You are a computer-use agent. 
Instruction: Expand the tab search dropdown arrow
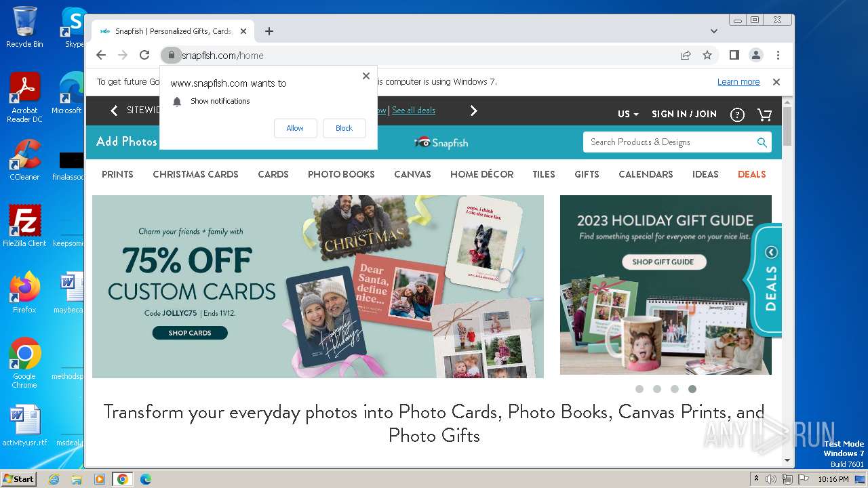pyautogui.click(x=714, y=31)
